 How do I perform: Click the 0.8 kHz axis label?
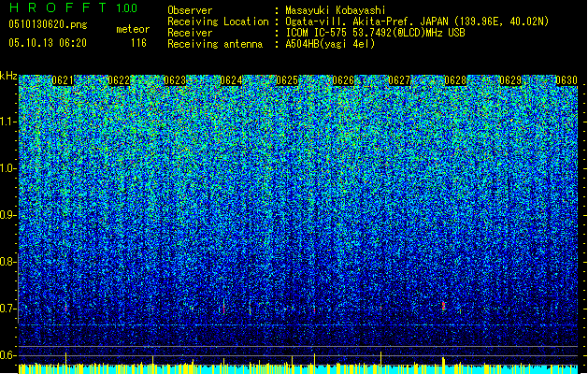pos(7,262)
